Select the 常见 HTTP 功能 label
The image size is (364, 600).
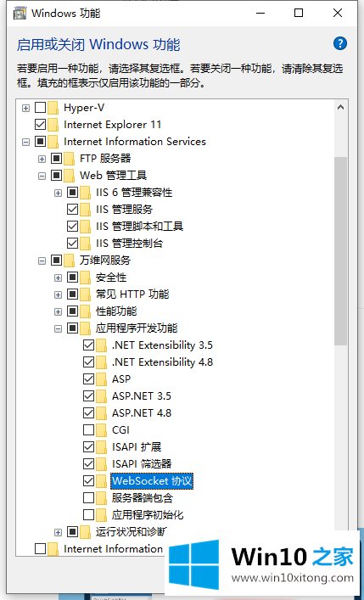tap(132, 294)
